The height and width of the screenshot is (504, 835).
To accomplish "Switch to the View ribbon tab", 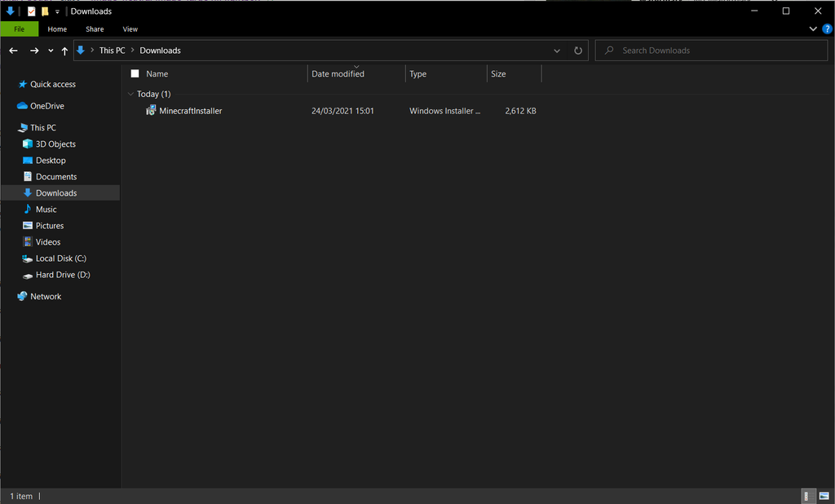I will [130, 29].
